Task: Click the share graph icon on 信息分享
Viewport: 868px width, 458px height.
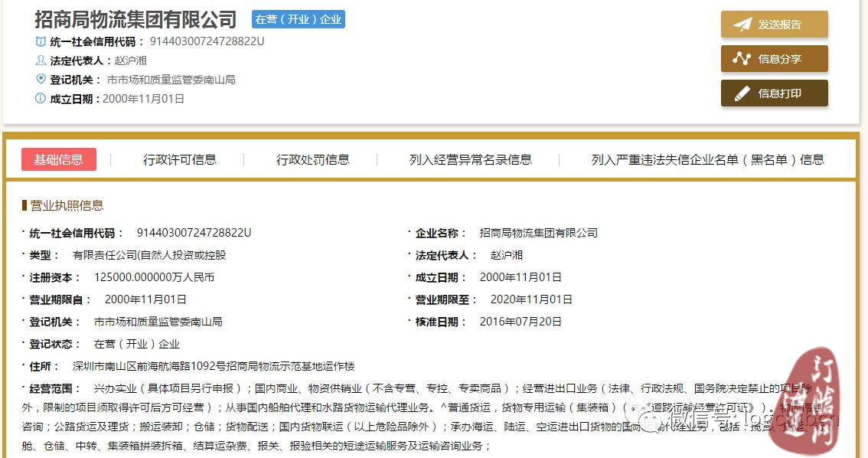Action: coord(741,58)
